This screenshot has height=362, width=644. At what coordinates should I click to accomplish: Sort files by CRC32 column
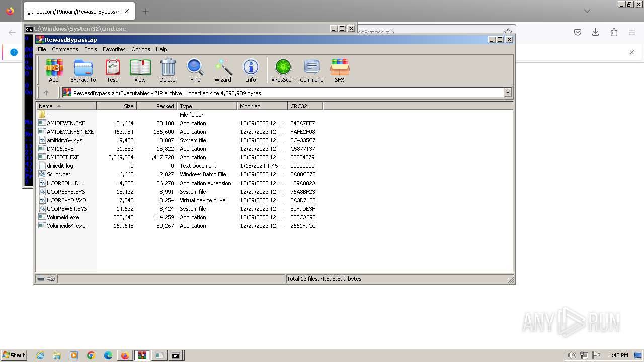[305, 106]
